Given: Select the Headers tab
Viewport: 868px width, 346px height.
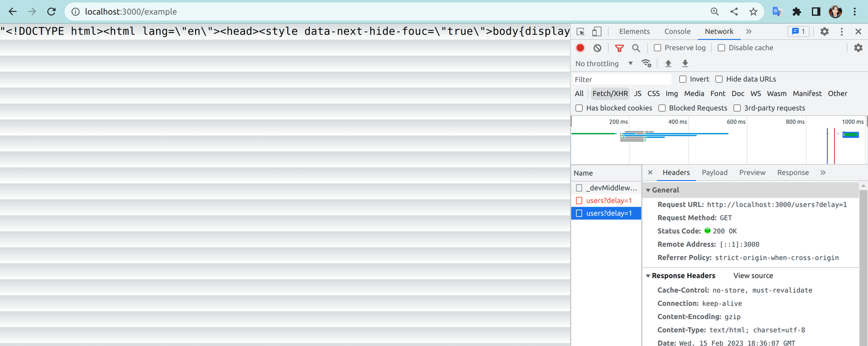Looking at the screenshot, I should pos(676,172).
